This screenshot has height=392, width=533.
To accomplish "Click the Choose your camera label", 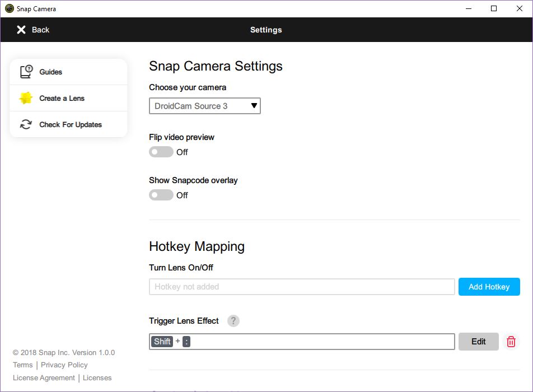I will [188, 87].
